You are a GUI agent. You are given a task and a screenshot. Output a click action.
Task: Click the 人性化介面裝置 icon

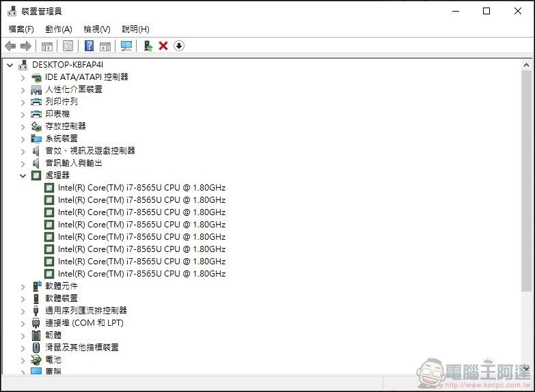pos(36,89)
